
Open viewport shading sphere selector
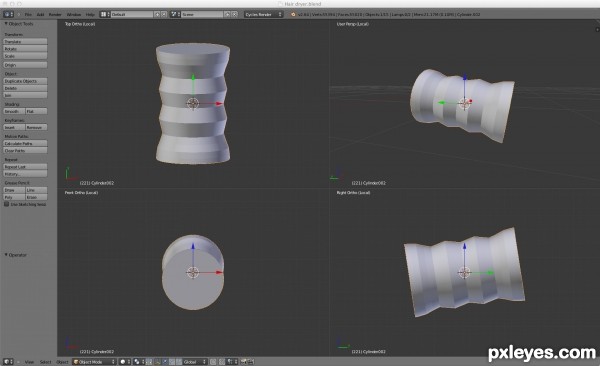tap(125, 362)
